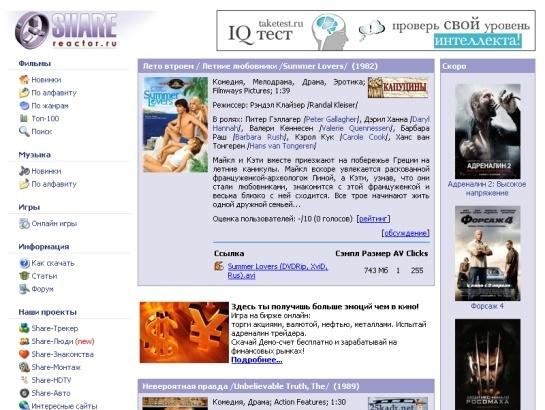
Task: Click the house icon beside Фильмы Новинки
Action: click(24, 80)
